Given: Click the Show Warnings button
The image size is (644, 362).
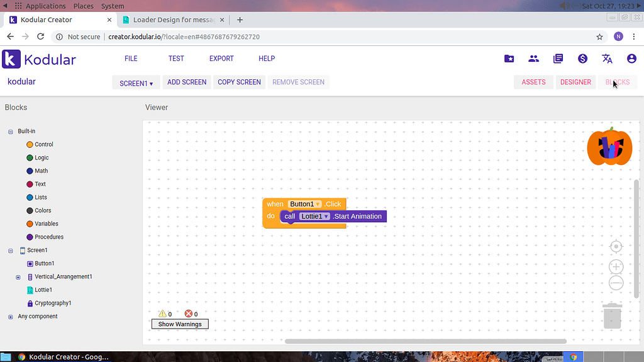Looking at the screenshot, I should pyautogui.click(x=180, y=324).
